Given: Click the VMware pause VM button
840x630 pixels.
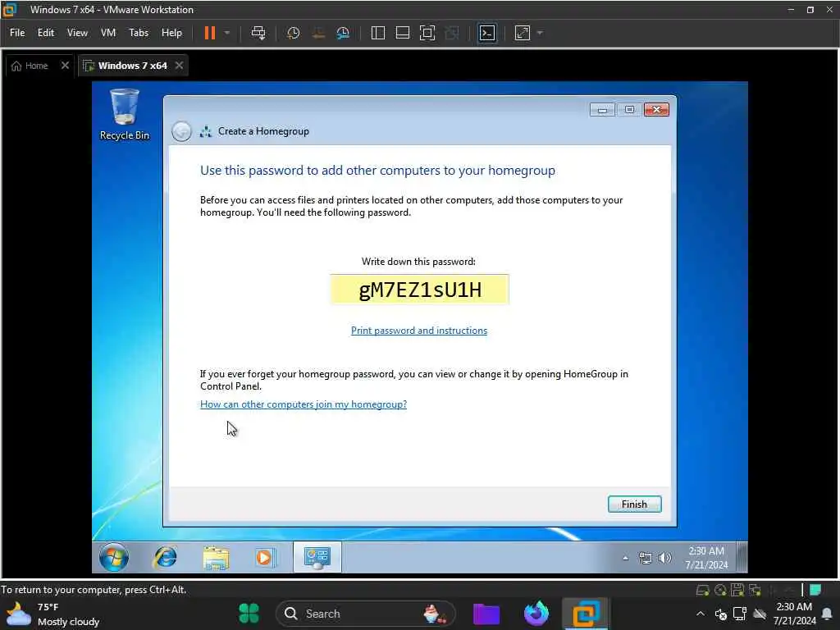Looking at the screenshot, I should point(209,33).
